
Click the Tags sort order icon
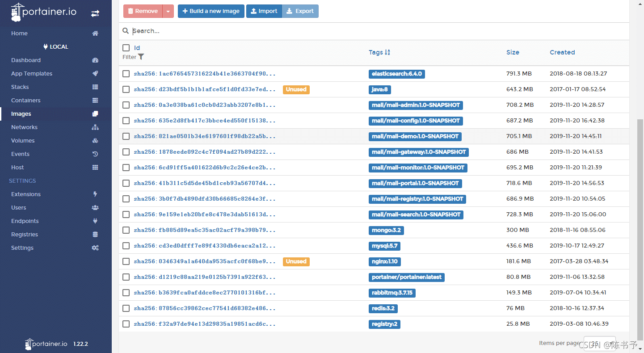click(x=387, y=52)
